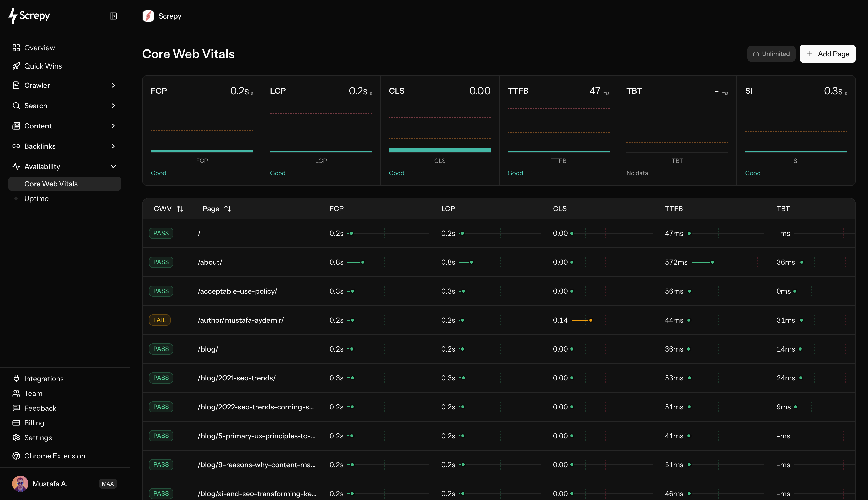Screen dimensions: 868x500
Task: Click the Unlimited badge button
Action: tap(771, 54)
